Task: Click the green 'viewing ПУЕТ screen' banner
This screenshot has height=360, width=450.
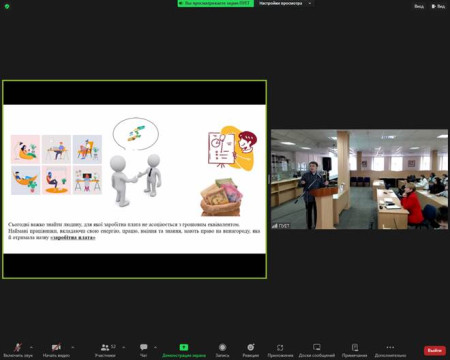Action: pyautogui.click(x=215, y=3)
